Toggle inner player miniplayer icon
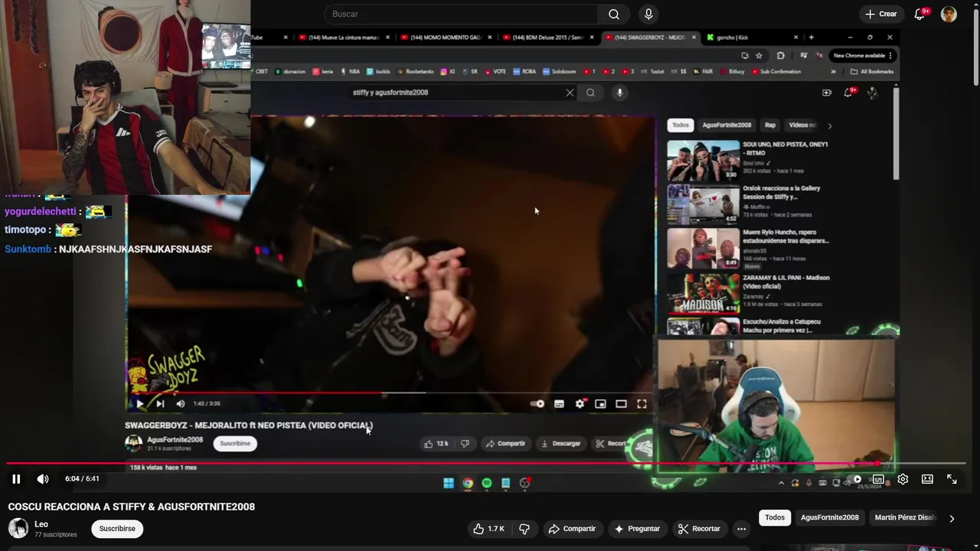Viewport: 980px width, 551px height. pyautogui.click(x=600, y=404)
